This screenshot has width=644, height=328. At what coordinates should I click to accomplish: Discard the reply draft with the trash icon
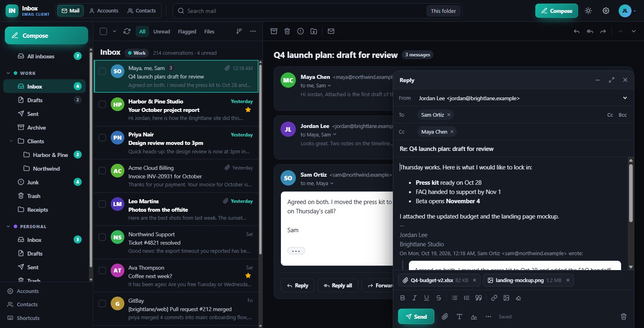coord(623,317)
